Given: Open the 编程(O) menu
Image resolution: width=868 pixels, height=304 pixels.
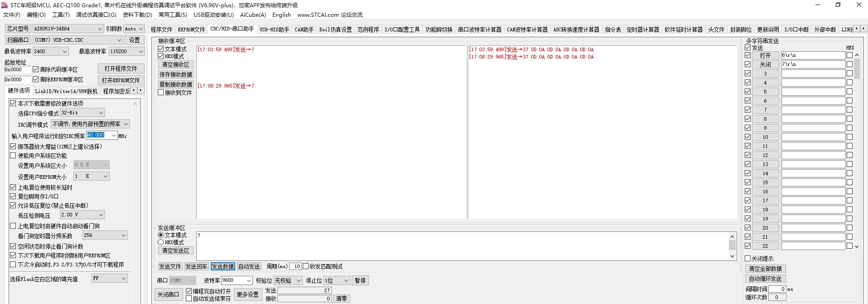Looking at the screenshot, I should [x=36, y=15].
